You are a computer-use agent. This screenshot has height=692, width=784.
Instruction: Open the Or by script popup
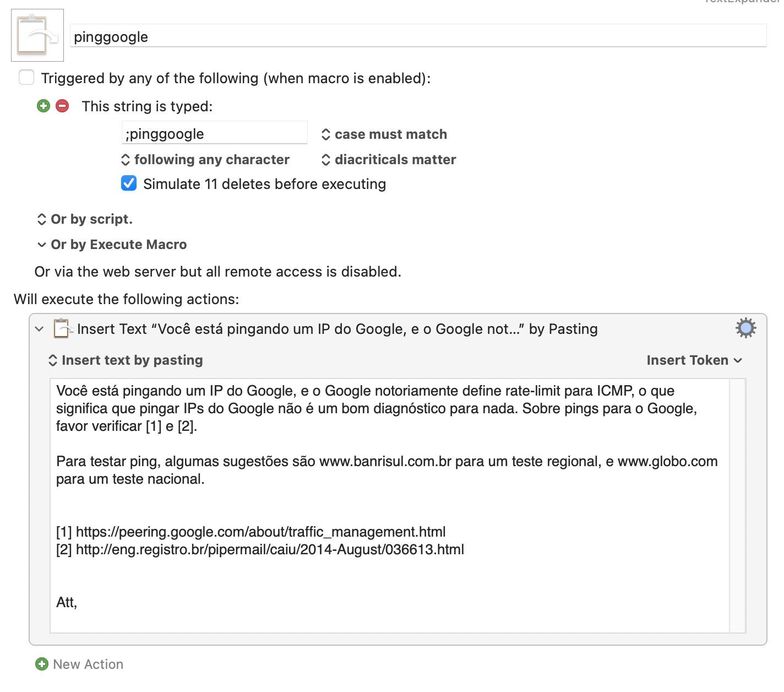(85, 219)
